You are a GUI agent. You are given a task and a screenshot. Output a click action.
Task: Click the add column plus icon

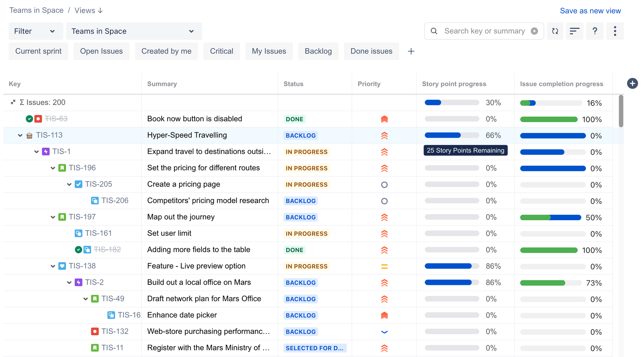[632, 84]
